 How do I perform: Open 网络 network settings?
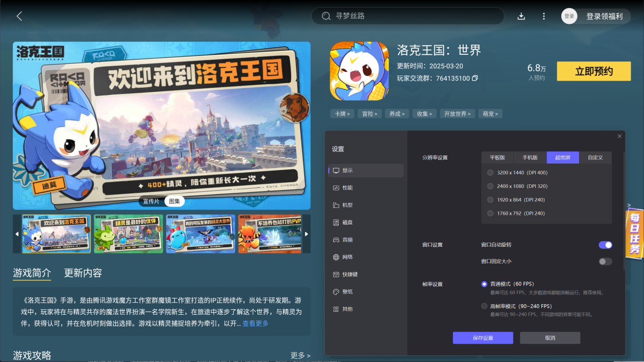click(347, 257)
